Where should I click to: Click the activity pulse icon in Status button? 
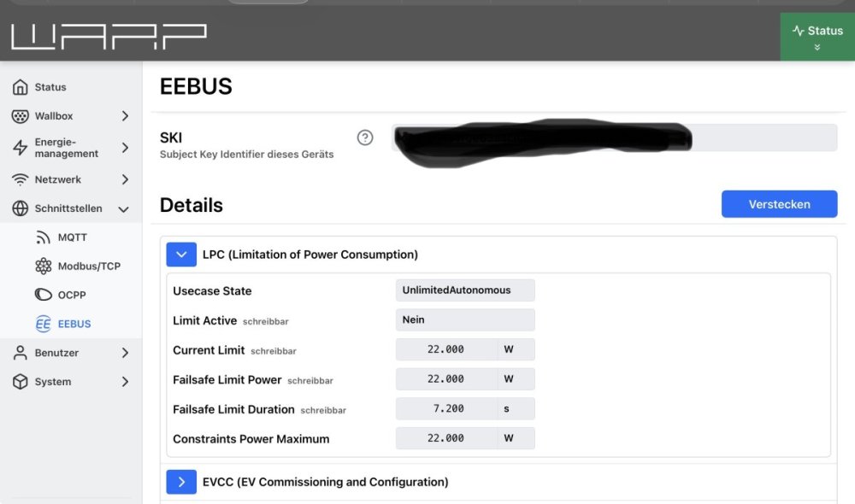(x=799, y=31)
